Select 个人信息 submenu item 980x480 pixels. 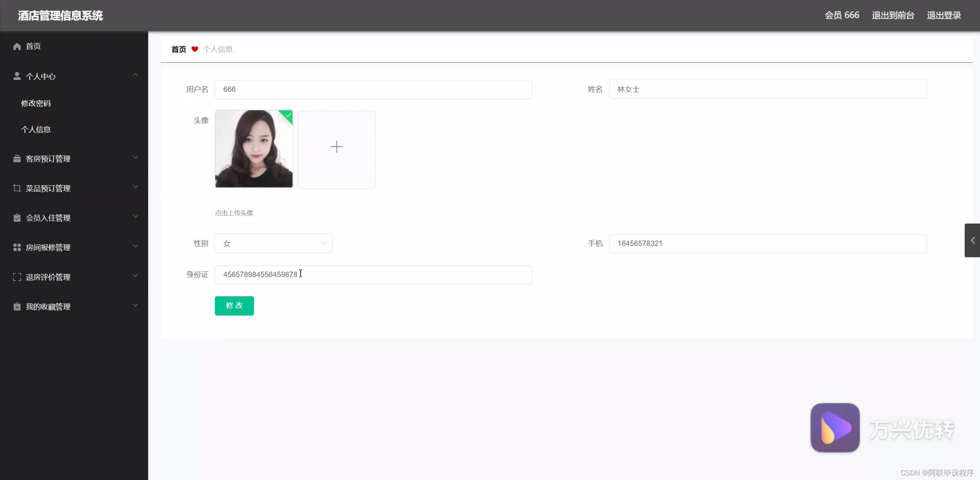[36, 129]
